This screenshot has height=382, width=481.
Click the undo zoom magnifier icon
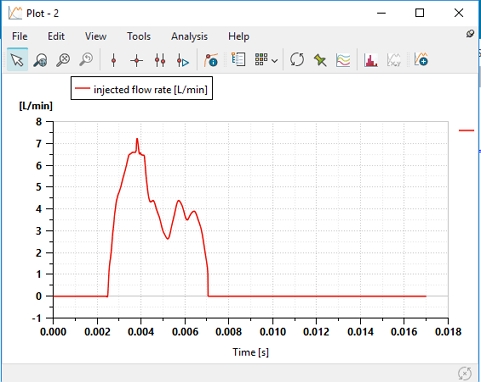click(x=86, y=60)
